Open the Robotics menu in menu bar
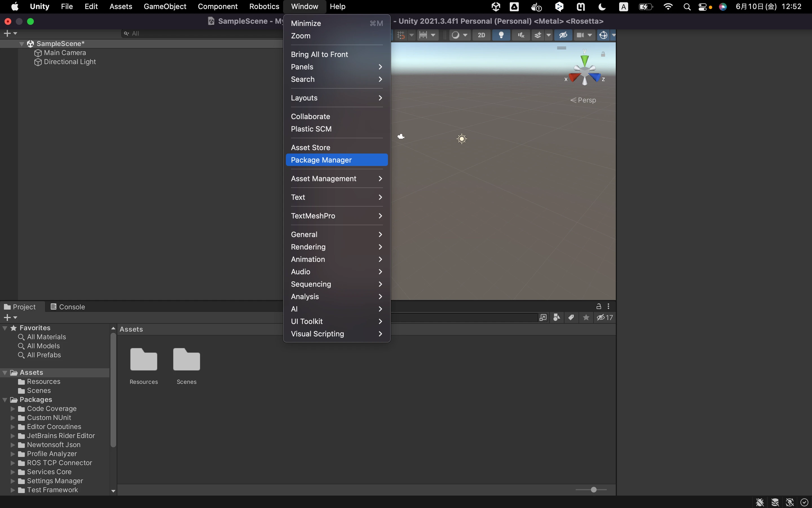812x508 pixels. pos(264,6)
